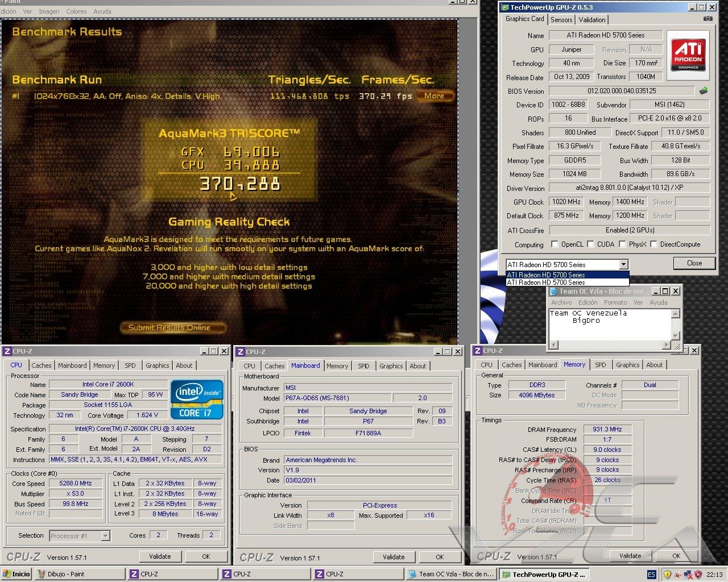Image resolution: width=728 pixels, height=582 pixels.
Task: Click OK in the middle CPU-Z window
Action: tap(440, 557)
